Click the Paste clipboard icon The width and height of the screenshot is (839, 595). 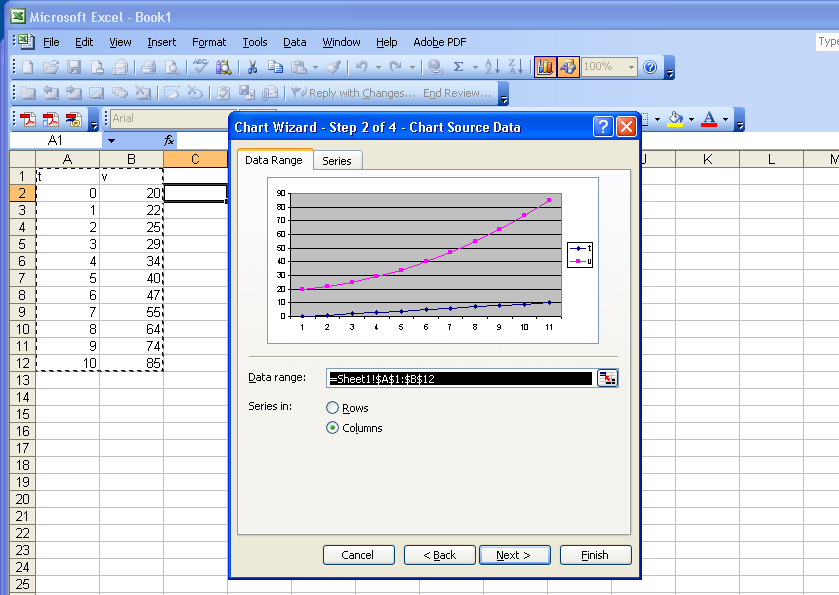299,67
